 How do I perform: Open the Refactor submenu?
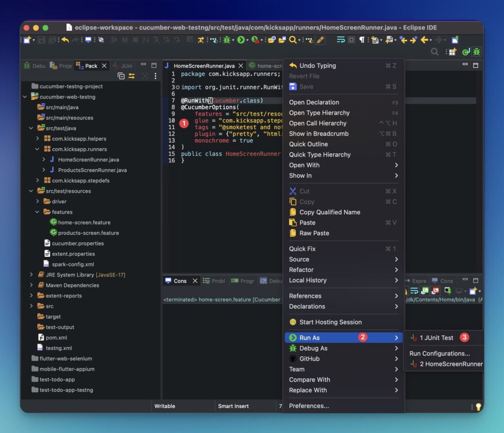343,270
